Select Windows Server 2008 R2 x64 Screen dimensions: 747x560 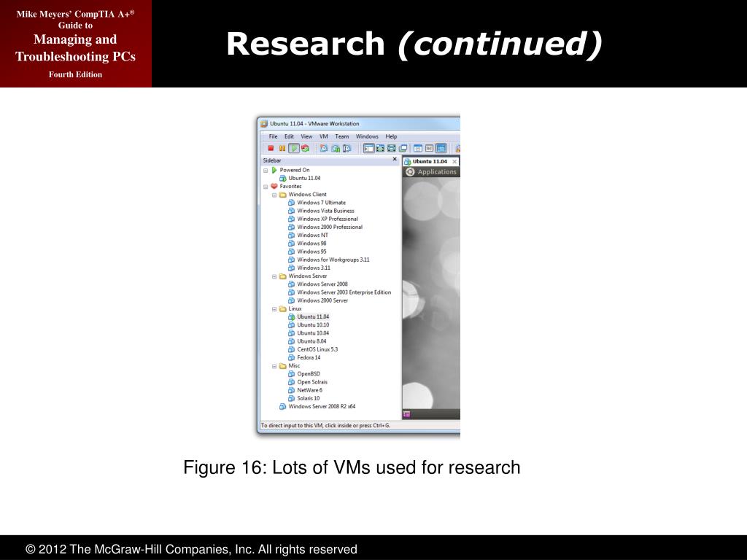coord(322,407)
